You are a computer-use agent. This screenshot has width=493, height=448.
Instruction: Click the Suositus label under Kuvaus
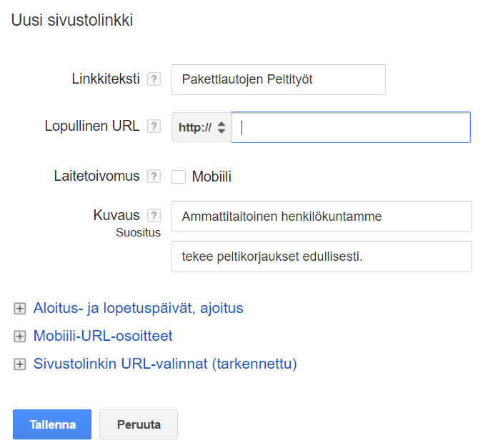(139, 233)
